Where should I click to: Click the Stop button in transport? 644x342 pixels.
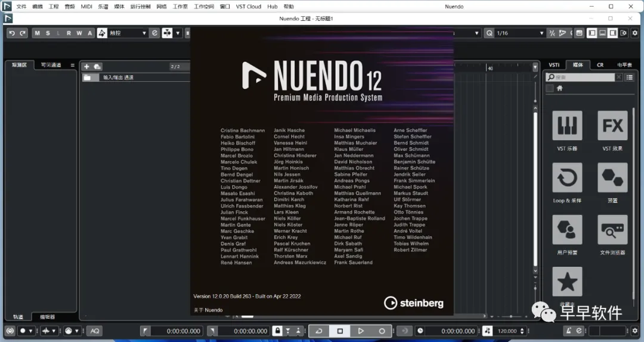click(340, 331)
